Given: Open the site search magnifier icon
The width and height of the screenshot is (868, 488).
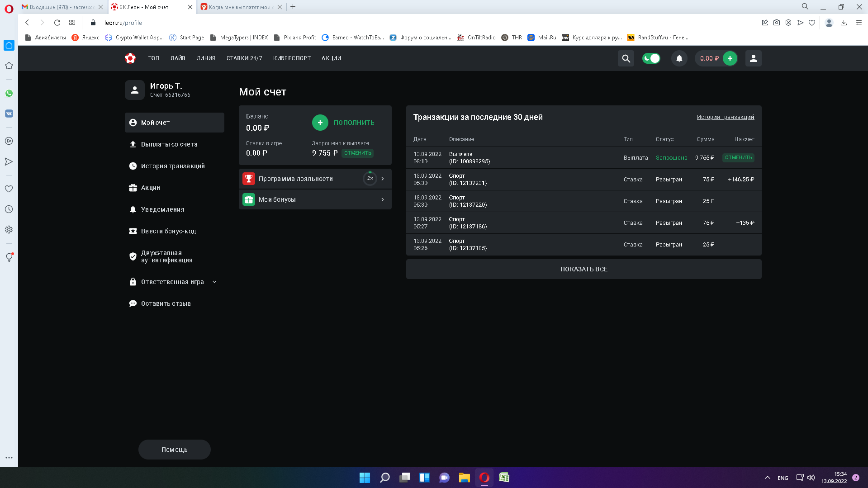Looking at the screenshot, I should [x=626, y=58].
